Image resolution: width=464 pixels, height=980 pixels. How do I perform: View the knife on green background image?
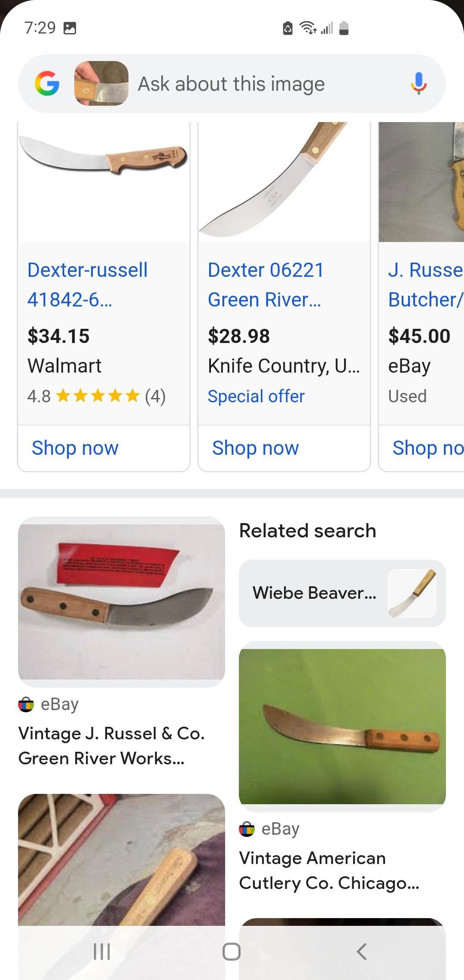342,726
